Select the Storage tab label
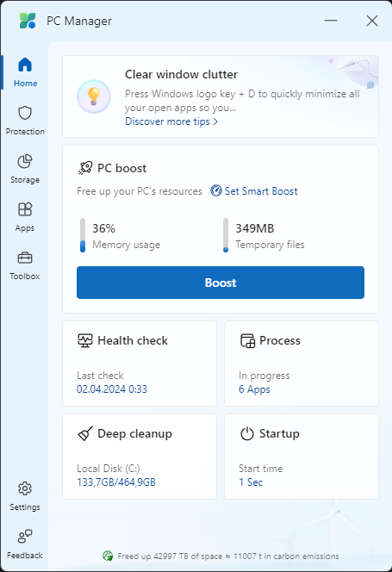392x572 pixels. click(25, 179)
